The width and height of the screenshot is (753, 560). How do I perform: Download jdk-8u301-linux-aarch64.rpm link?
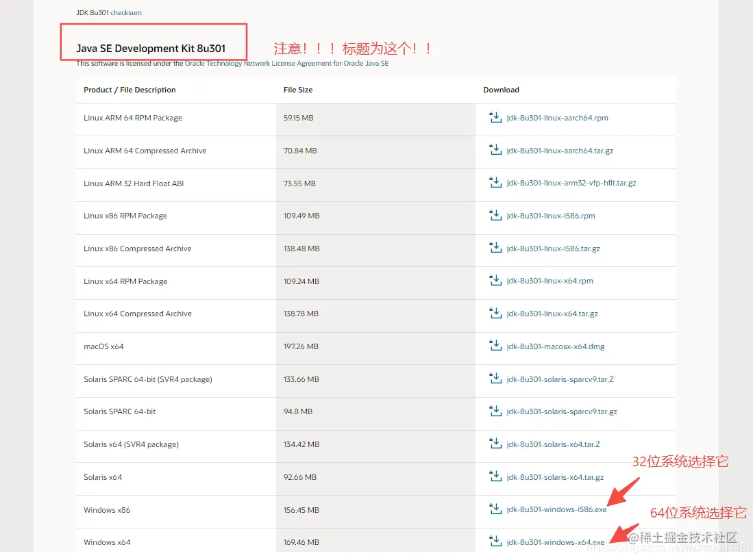557,118
